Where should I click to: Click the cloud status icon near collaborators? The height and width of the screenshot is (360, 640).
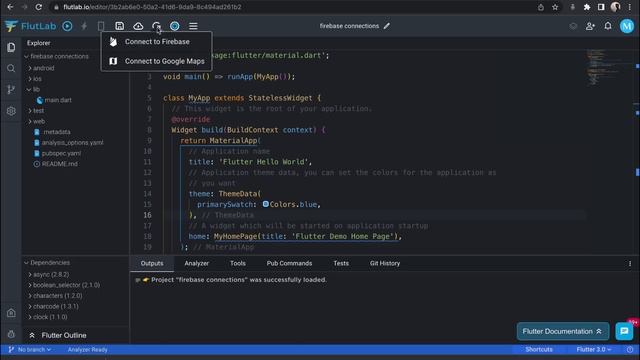click(x=573, y=26)
